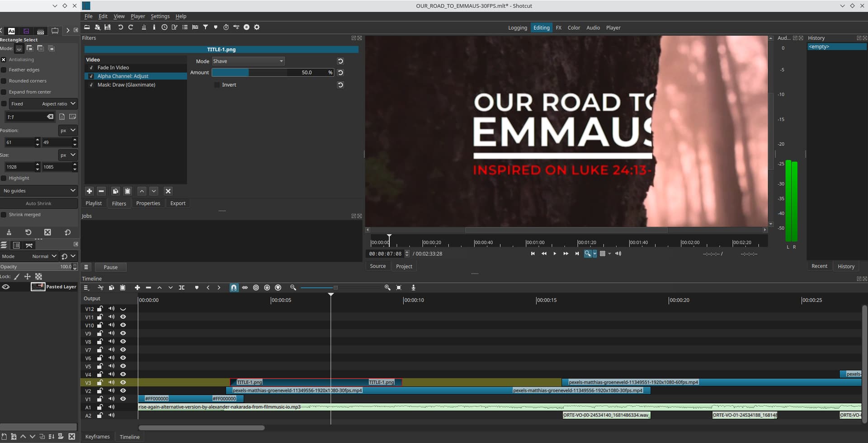Zoom timeline to fit
The width and height of the screenshot is (868, 443).
(399, 287)
